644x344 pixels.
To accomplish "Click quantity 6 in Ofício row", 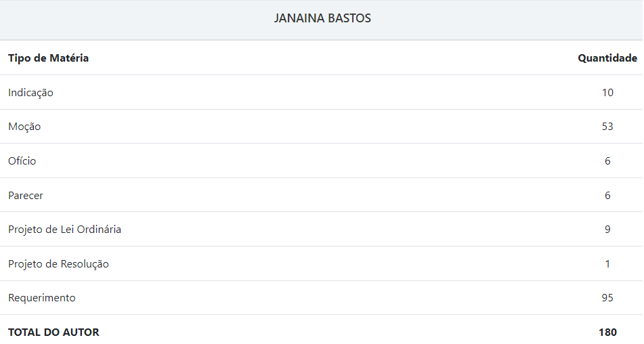I will click(x=607, y=161).
